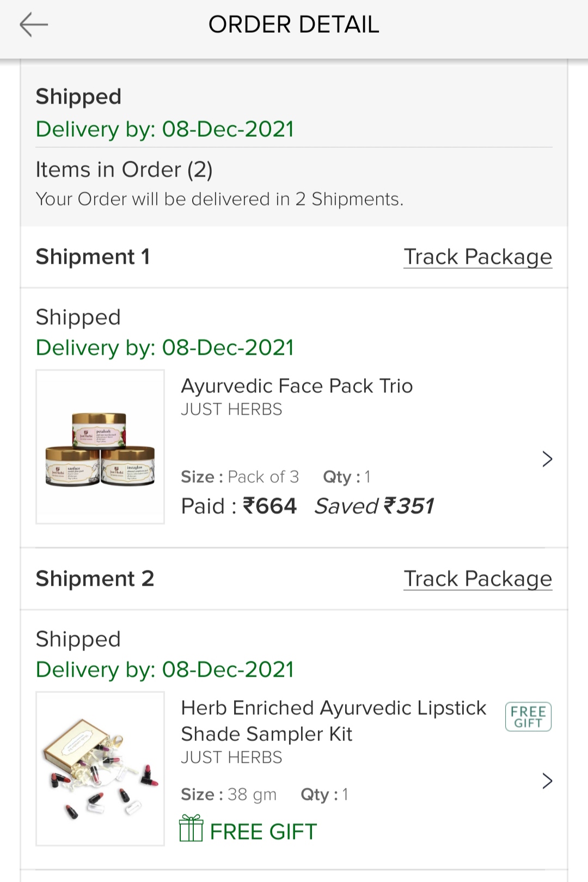This screenshot has height=882, width=588.
Task: Open Lipstick Sampler Kit details chevron
Action: pos(547,781)
